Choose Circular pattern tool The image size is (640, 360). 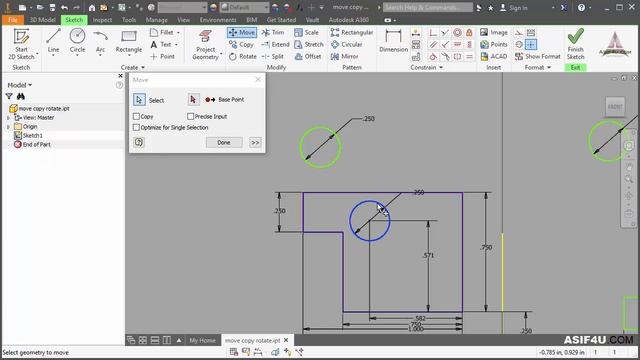click(347, 44)
